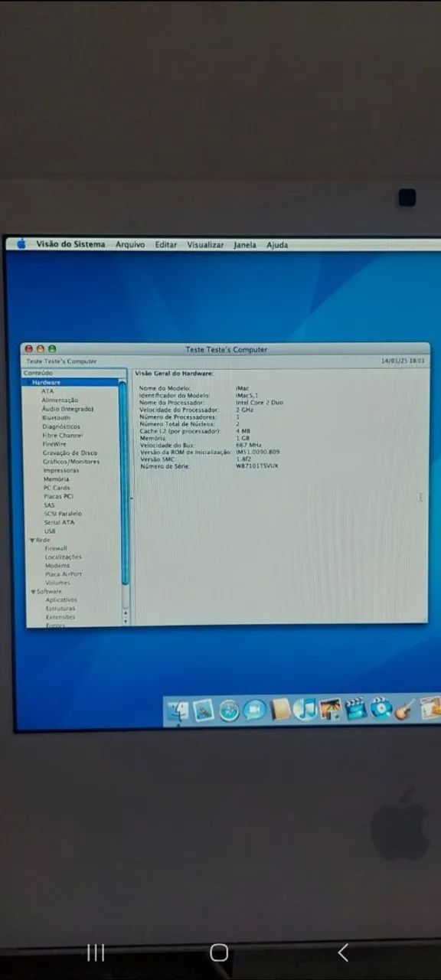The width and height of the screenshot is (441, 980).
Task: Select Volumes under Rede
Action: pos(57,583)
